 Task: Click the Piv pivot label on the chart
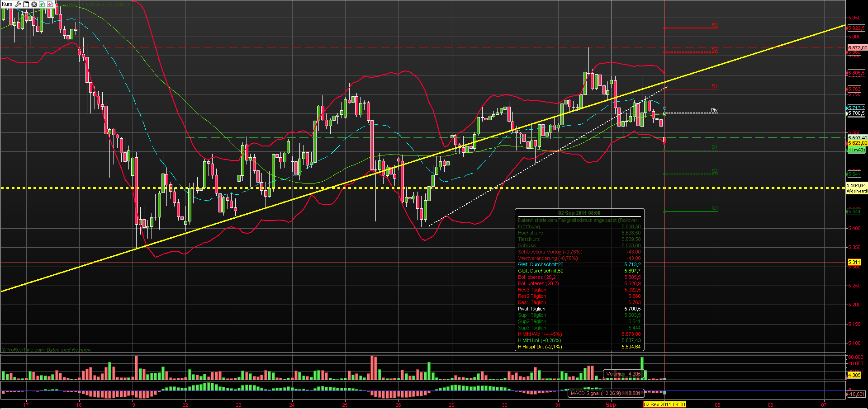[714, 109]
